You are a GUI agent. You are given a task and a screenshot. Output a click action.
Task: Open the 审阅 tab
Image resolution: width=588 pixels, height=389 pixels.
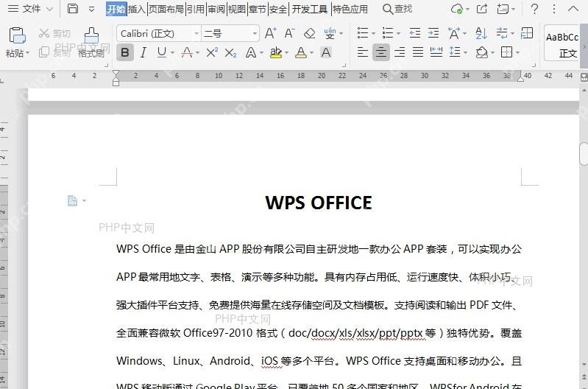click(x=216, y=9)
